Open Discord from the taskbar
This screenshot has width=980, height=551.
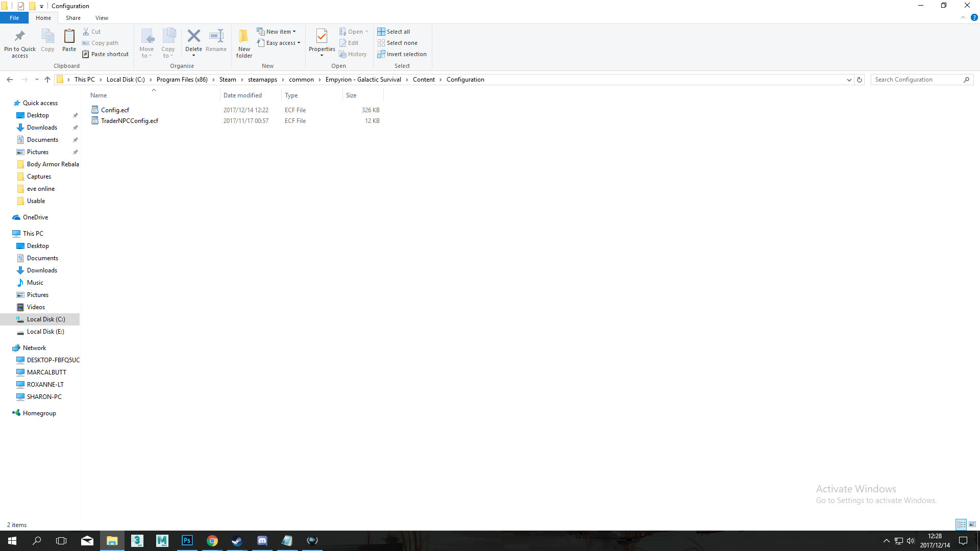262,541
